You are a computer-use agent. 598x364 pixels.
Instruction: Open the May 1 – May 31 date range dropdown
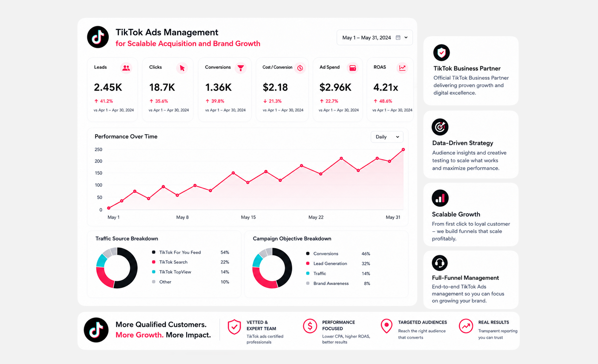(x=375, y=38)
